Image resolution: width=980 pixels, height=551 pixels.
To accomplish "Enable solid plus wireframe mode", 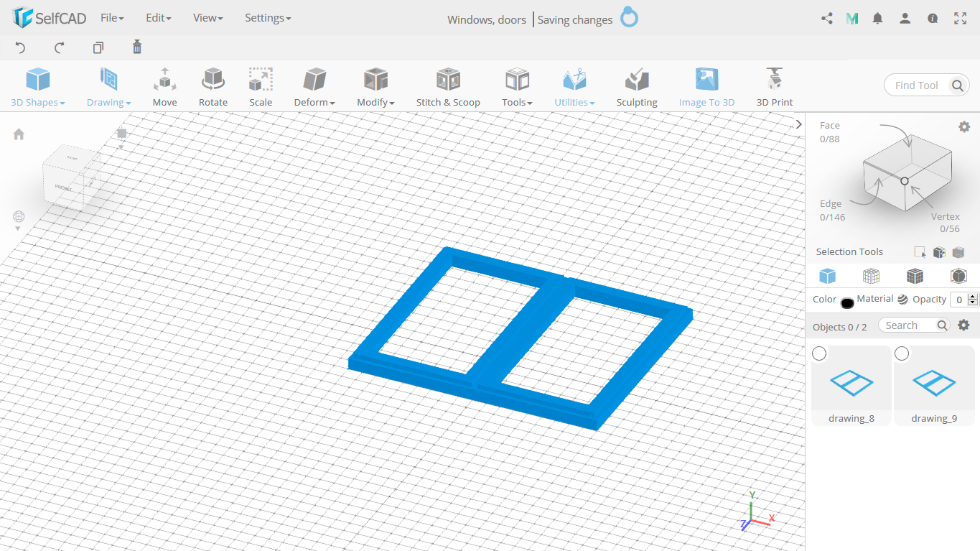I will coord(915,276).
